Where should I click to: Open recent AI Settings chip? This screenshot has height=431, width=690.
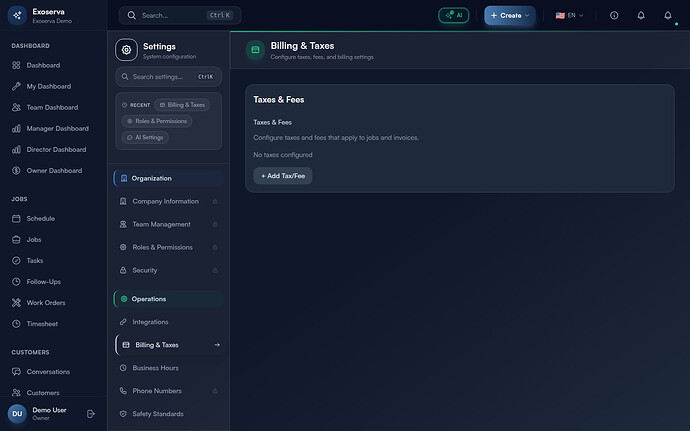pyautogui.click(x=145, y=137)
